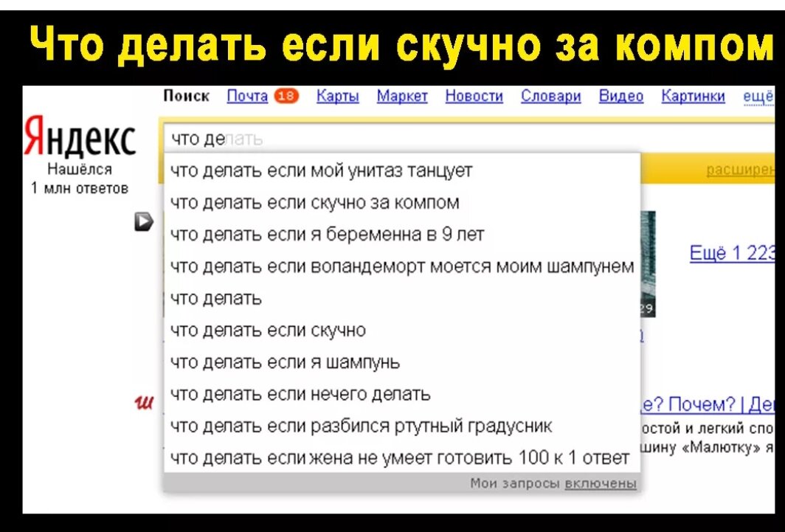This screenshot has width=785, height=532.
Task: Focus the search field containing что де
Action: (x=468, y=139)
